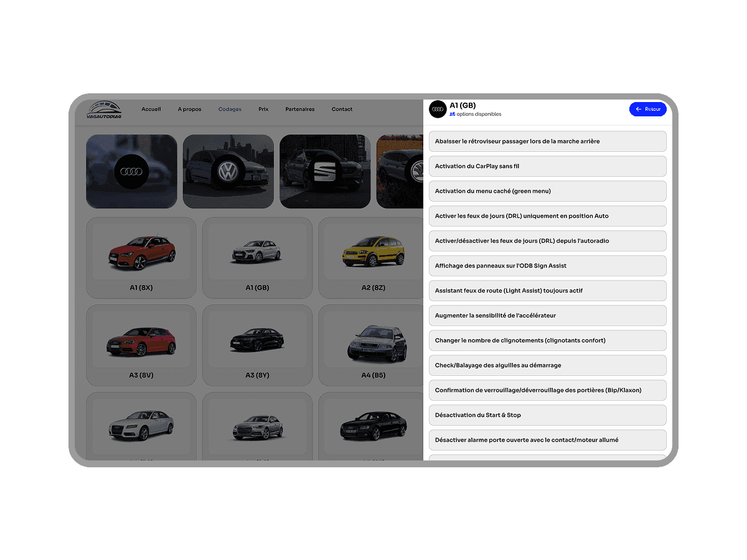Viewport: 747px width, 560px height.
Task: Select the Seat brand logo tile
Action: (x=325, y=171)
